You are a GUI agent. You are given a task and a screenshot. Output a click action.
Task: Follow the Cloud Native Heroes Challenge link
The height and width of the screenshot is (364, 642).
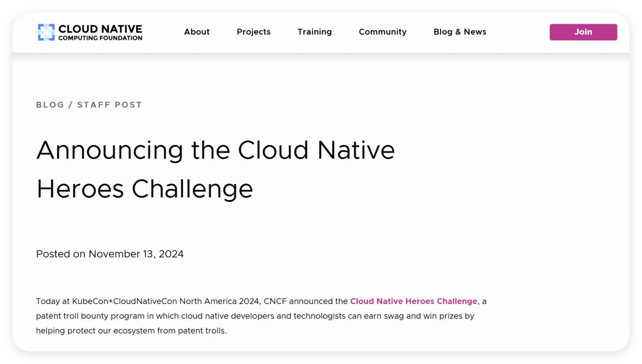[414, 301]
